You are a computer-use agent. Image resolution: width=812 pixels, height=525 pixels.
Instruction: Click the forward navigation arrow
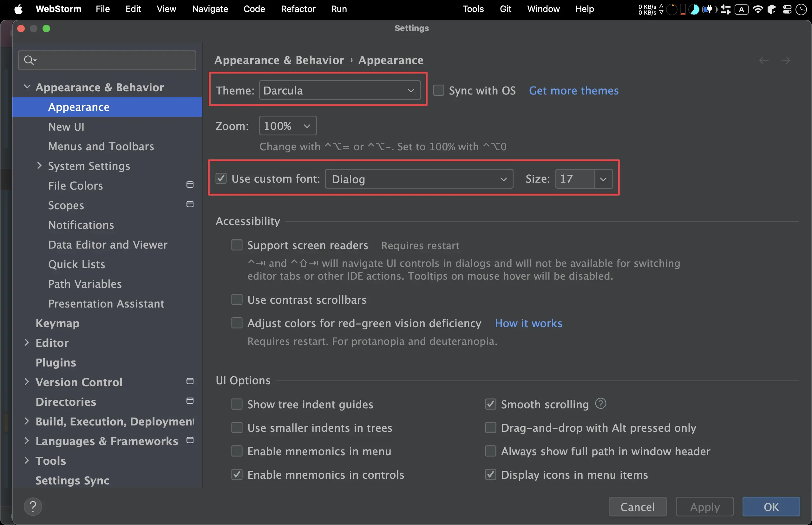tap(785, 60)
